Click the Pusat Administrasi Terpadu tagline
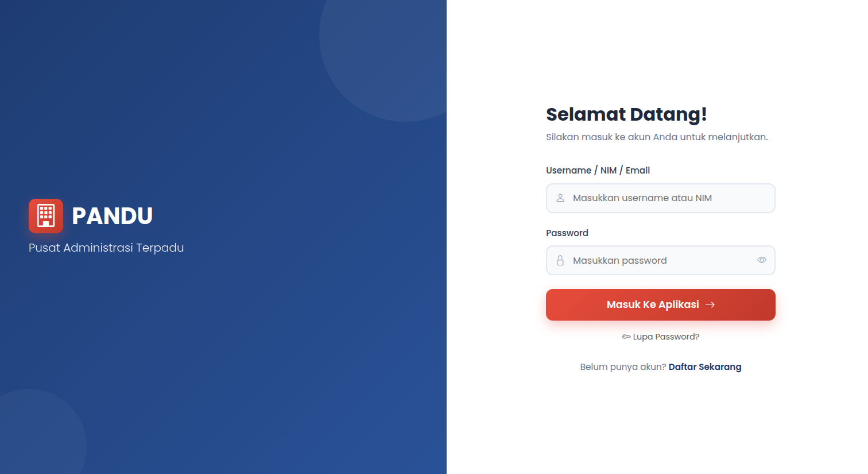This screenshot has width=868, height=474. [x=106, y=248]
